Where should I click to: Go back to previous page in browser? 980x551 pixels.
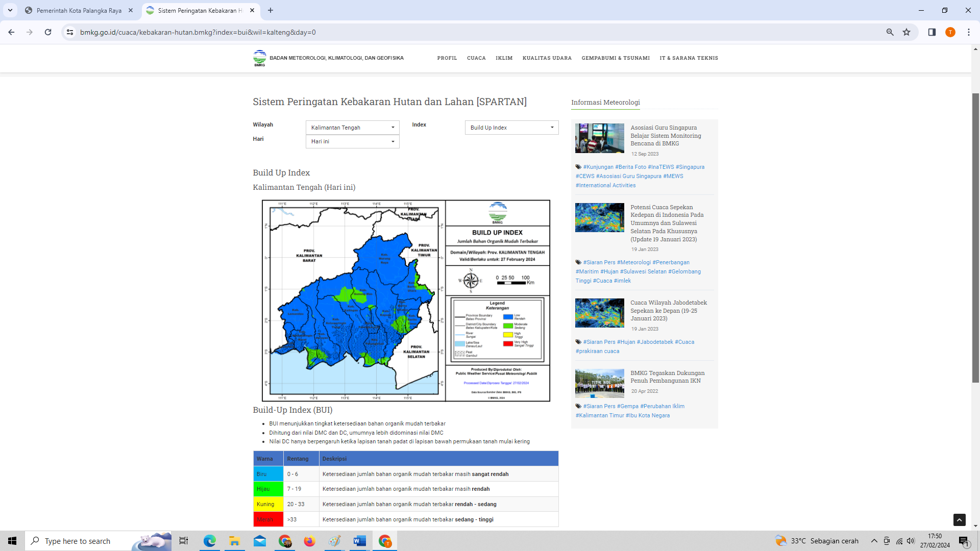(x=11, y=32)
